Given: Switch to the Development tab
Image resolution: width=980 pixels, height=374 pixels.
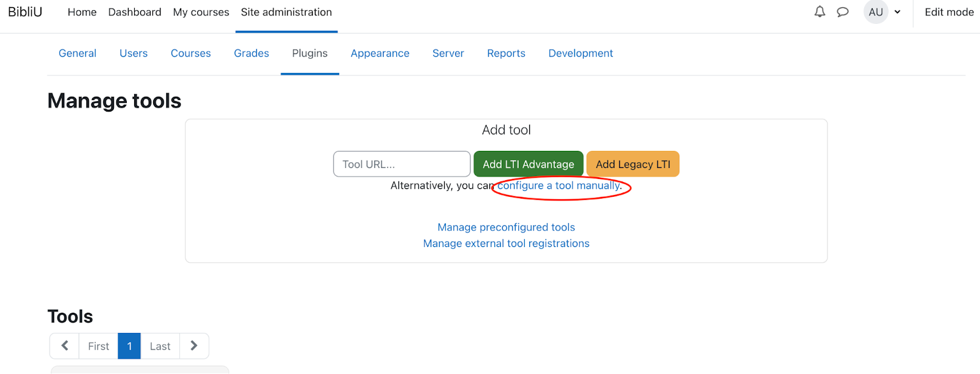Looking at the screenshot, I should click(581, 53).
